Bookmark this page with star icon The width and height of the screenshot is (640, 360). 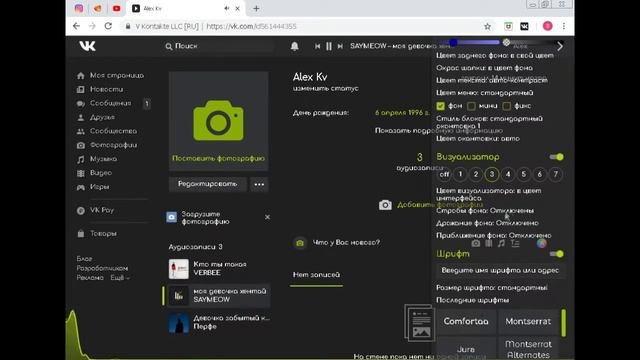[x=487, y=27]
